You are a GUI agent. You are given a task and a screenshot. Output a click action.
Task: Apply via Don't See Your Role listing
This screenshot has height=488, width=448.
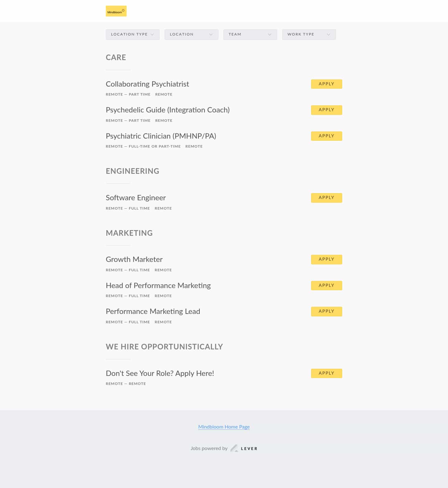(x=326, y=373)
